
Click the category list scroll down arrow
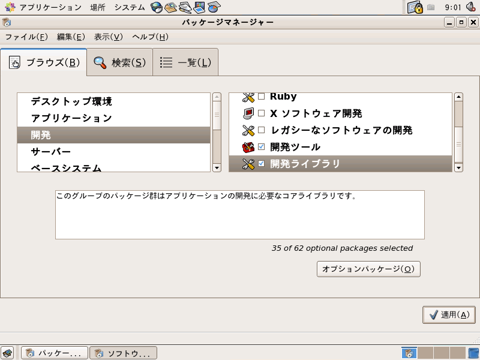[217, 168]
